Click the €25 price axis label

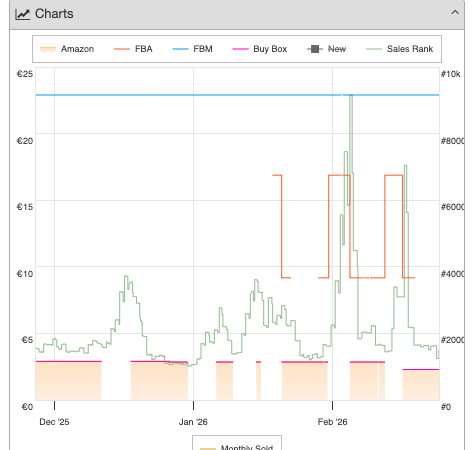tap(25, 74)
